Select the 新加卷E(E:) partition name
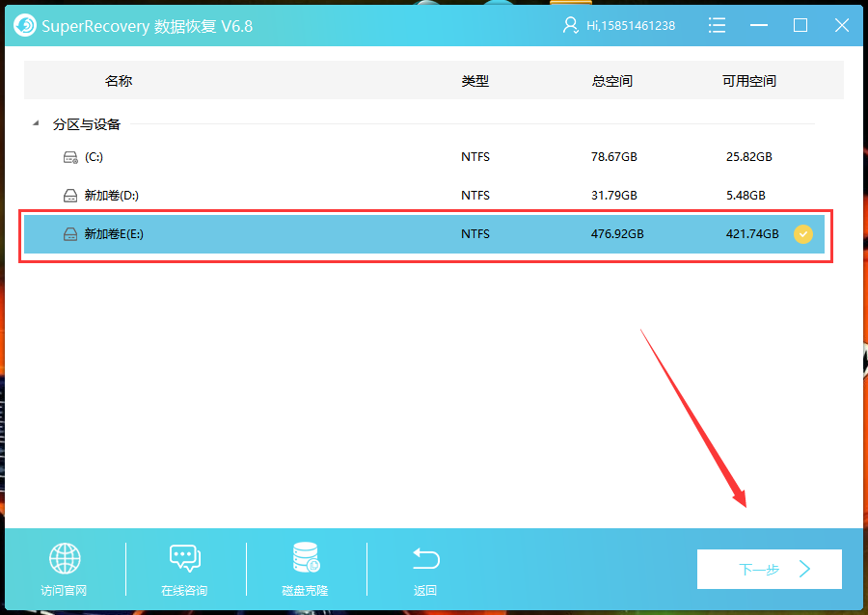Image resolution: width=868 pixels, height=615 pixels. (114, 234)
